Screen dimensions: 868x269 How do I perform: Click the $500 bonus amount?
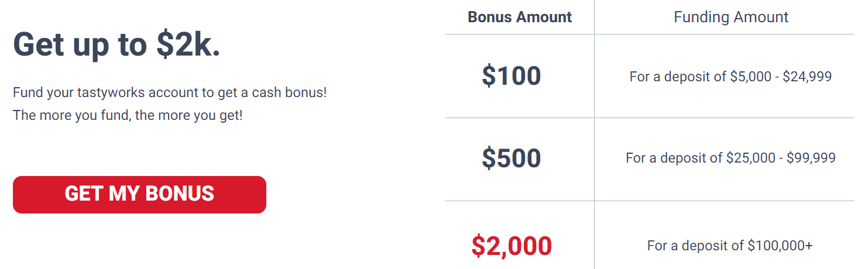point(511,158)
